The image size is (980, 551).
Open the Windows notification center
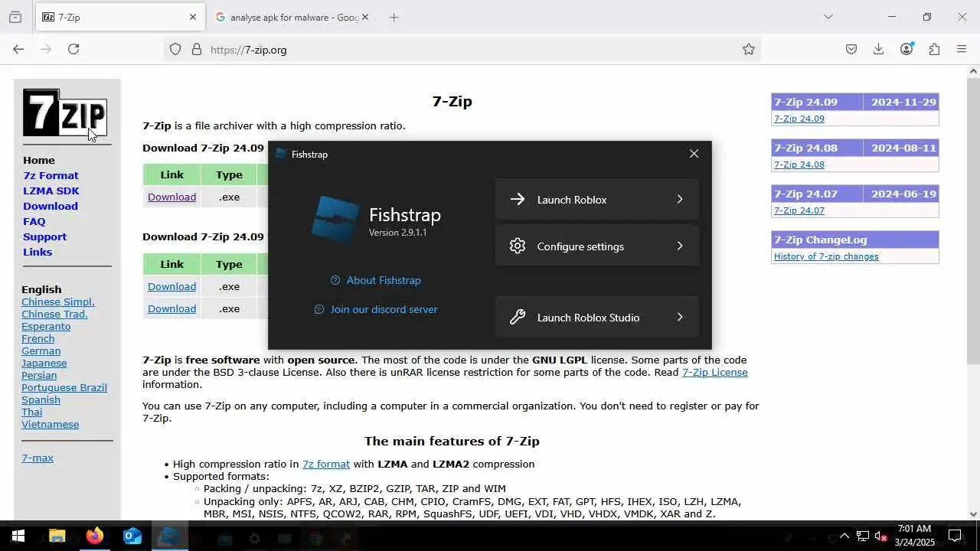(955, 536)
